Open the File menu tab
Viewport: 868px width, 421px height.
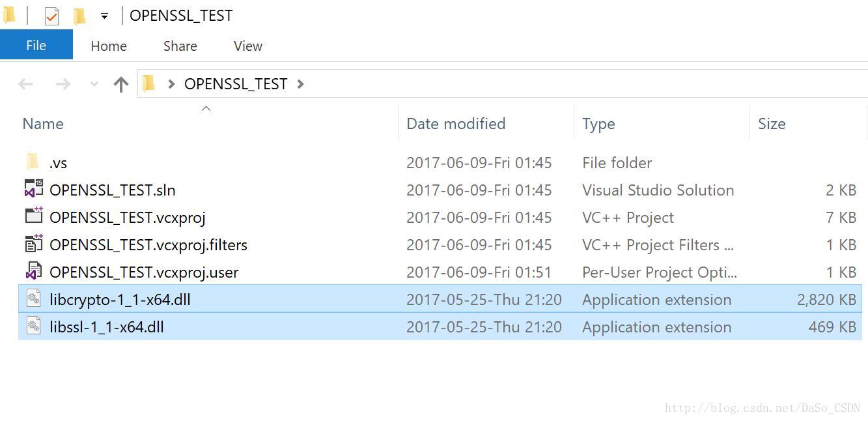click(x=36, y=46)
